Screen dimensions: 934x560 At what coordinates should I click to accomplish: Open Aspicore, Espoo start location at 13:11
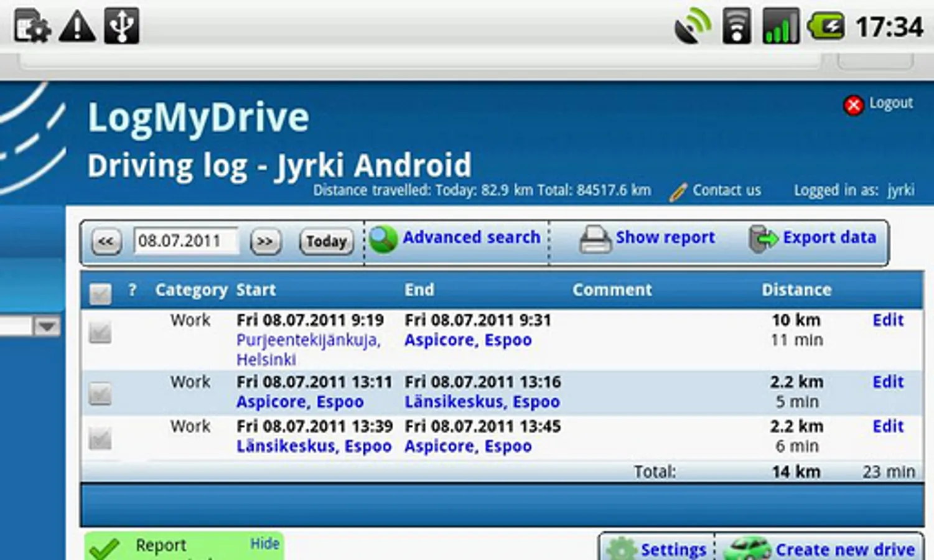[x=300, y=401]
